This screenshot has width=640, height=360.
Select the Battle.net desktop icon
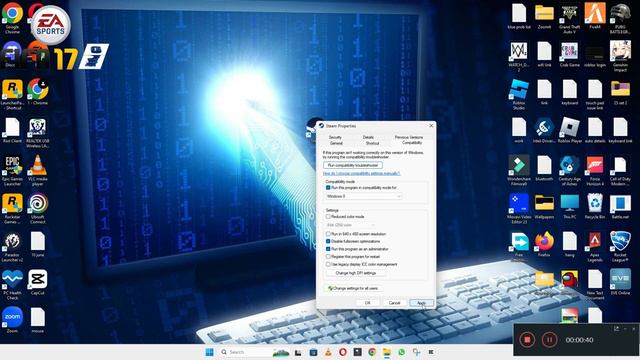click(620, 206)
